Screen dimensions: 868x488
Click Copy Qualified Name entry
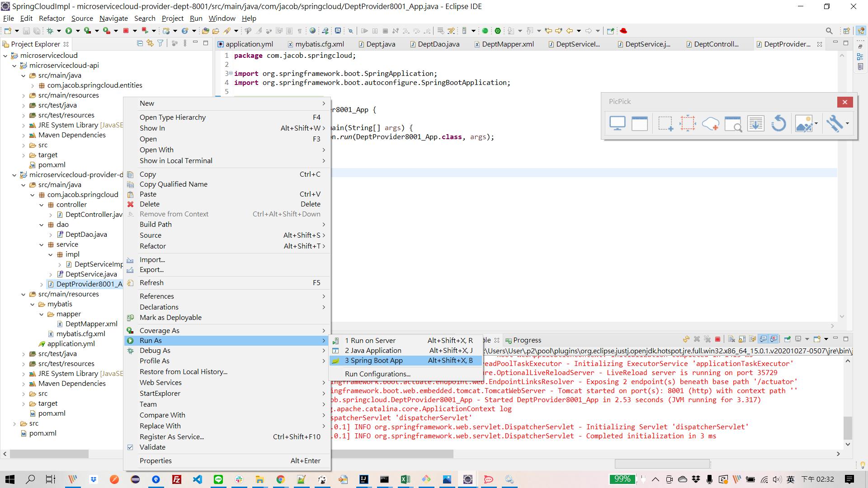[227, 184]
